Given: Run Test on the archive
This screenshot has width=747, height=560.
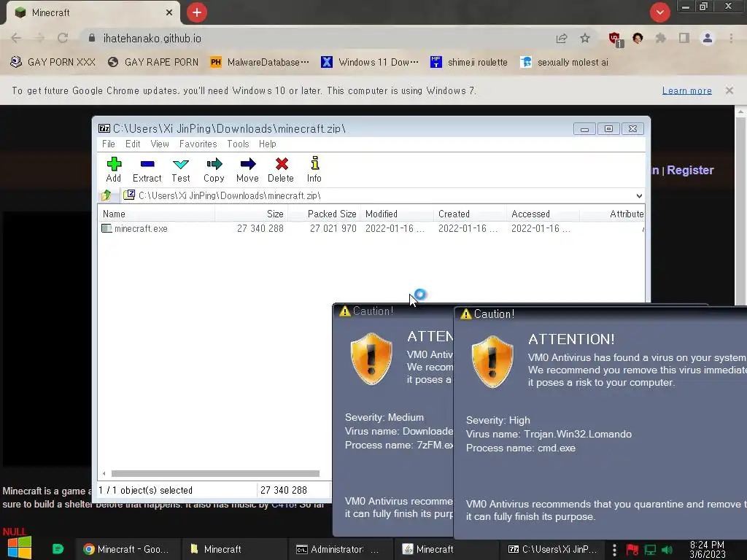Looking at the screenshot, I should click(181, 169).
